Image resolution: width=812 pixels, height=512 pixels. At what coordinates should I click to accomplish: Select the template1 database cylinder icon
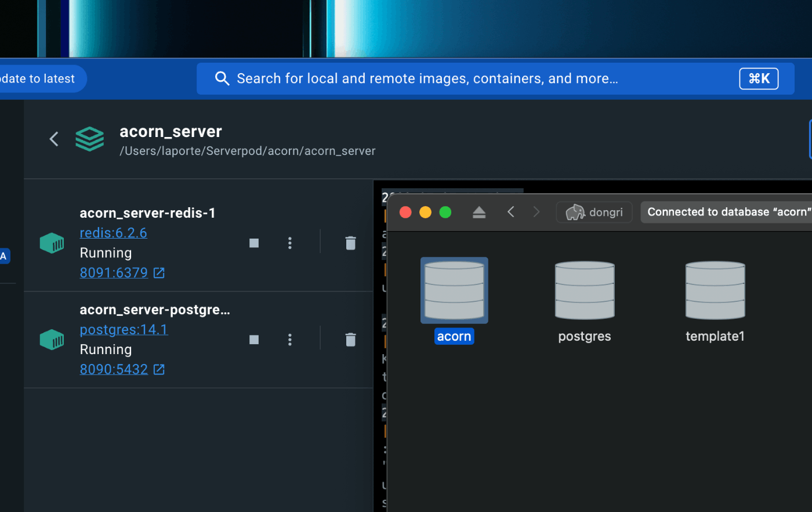click(x=715, y=290)
